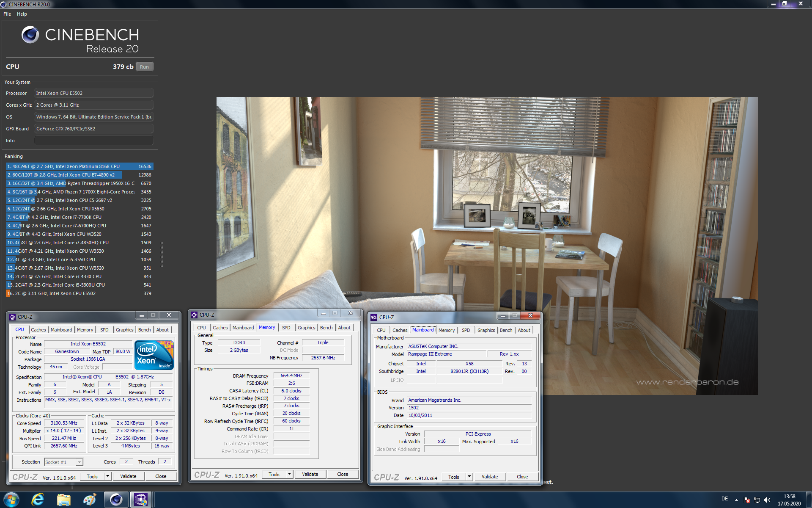
Task: Click Tools button in middle CPU-Z window
Action: (274, 474)
